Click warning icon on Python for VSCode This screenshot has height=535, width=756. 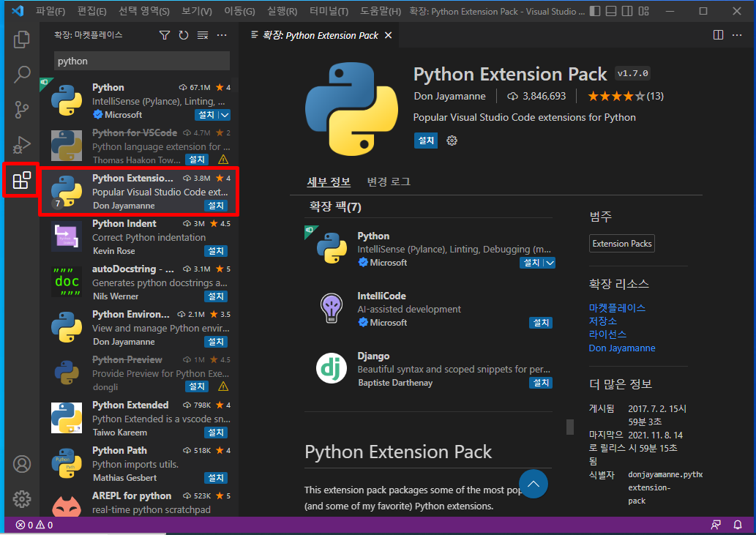(x=223, y=160)
